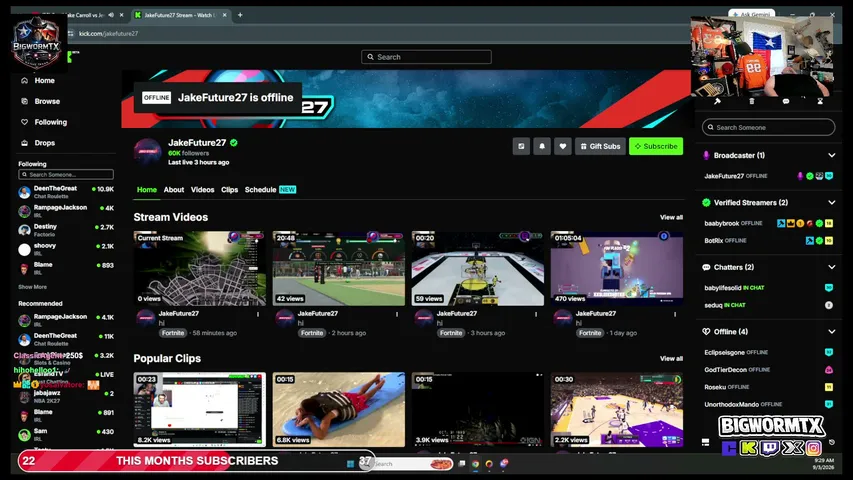The image size is (853, 480).
Task: Open the 20:48 stream video thumbnail
Action: pyautogui.click(x=338, y=268)
